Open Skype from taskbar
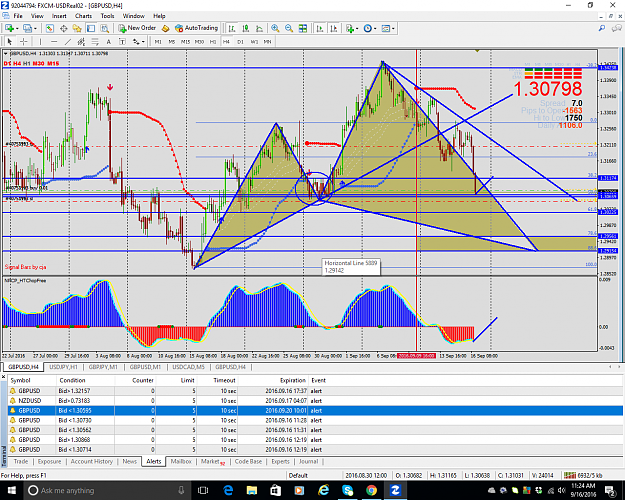Screen dimensions: 625x500 (347, 490)
